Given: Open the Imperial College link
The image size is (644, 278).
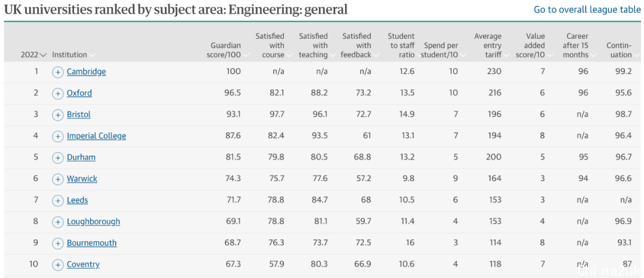Looking at the screenshot, I should point(96,136).
